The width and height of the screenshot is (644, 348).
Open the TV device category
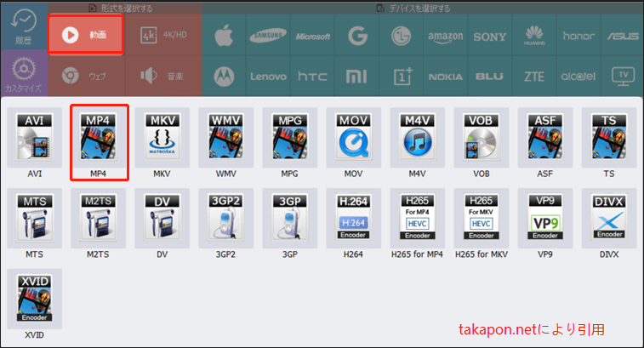622,76
